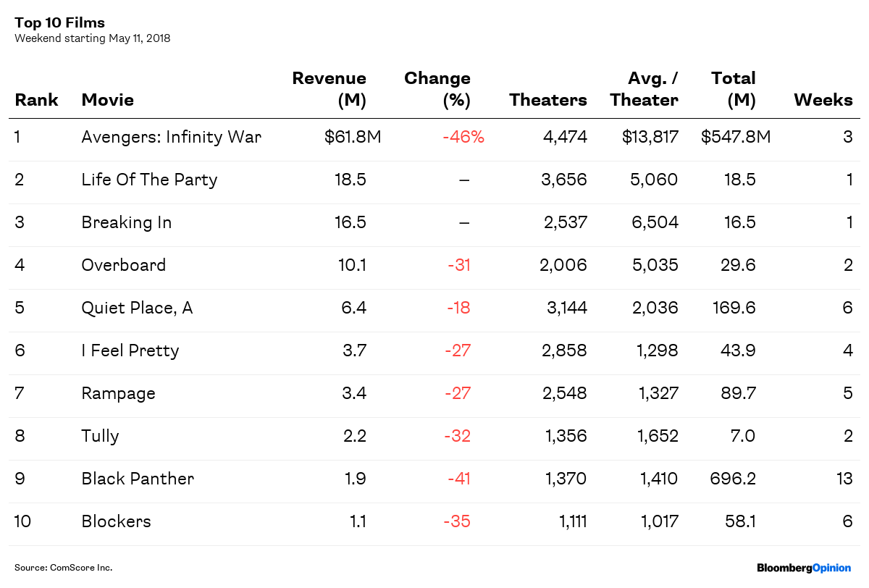Select the Life Of The Party title

tap(149, 180)
